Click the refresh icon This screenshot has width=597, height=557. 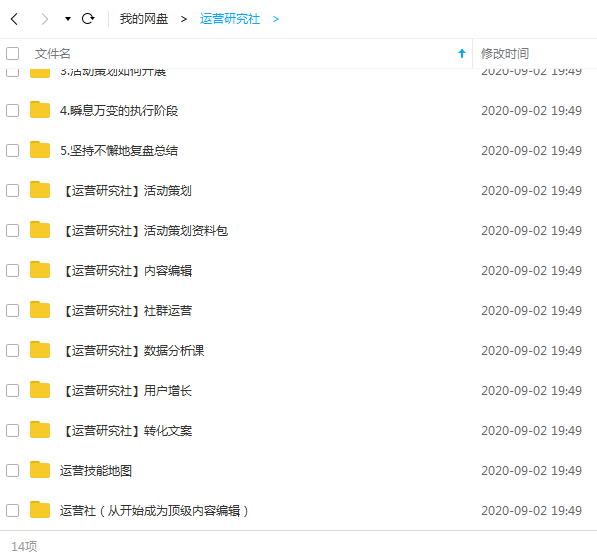[x=88, y=19]
